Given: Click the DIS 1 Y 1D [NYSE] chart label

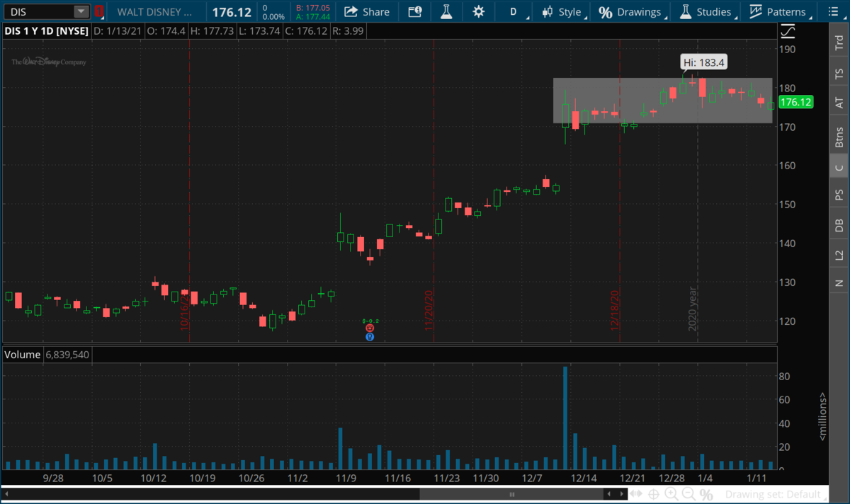Looking at the screenshot, I should 46,31.
